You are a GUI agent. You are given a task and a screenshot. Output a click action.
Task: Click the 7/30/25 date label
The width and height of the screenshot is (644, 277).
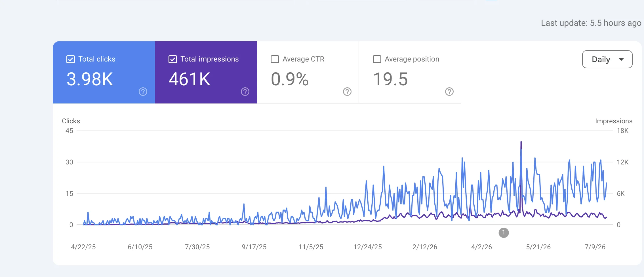(x=197, y=247)
